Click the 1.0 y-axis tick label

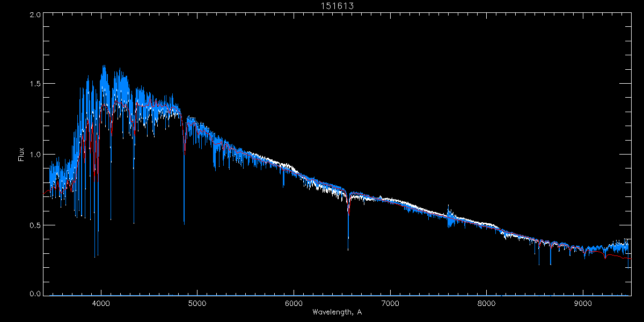point(35,155)
